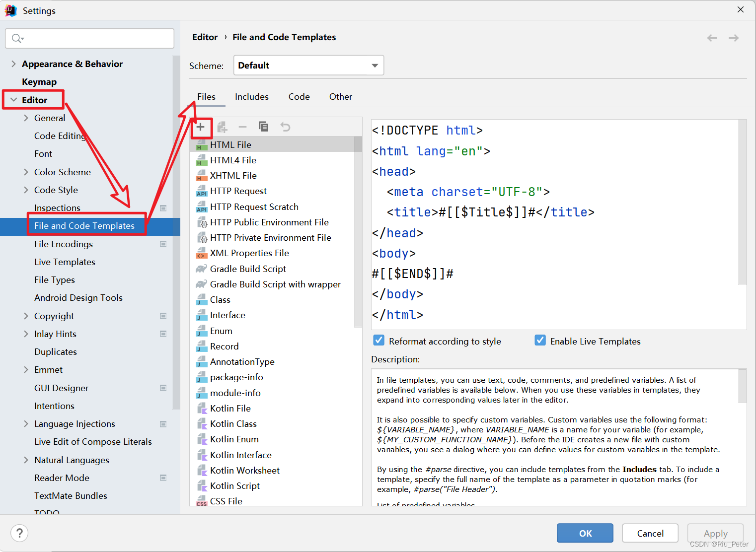
Task: Open File Types settings
Action: tap(55, 280)
